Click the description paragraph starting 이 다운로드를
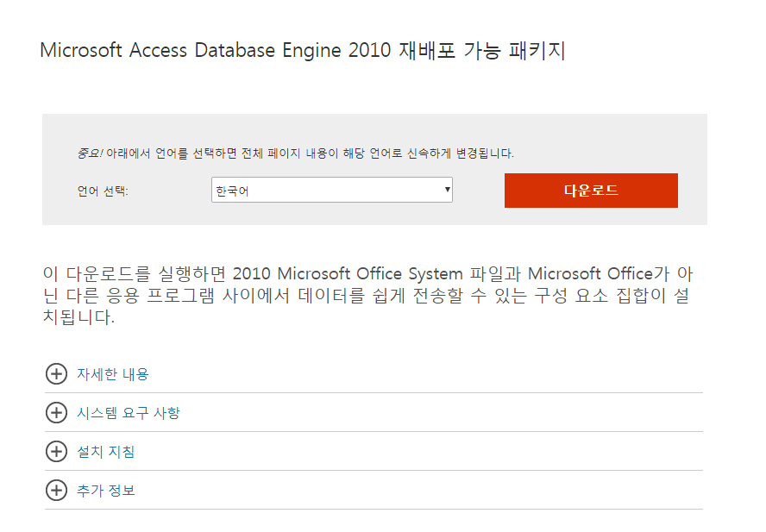 367,295
